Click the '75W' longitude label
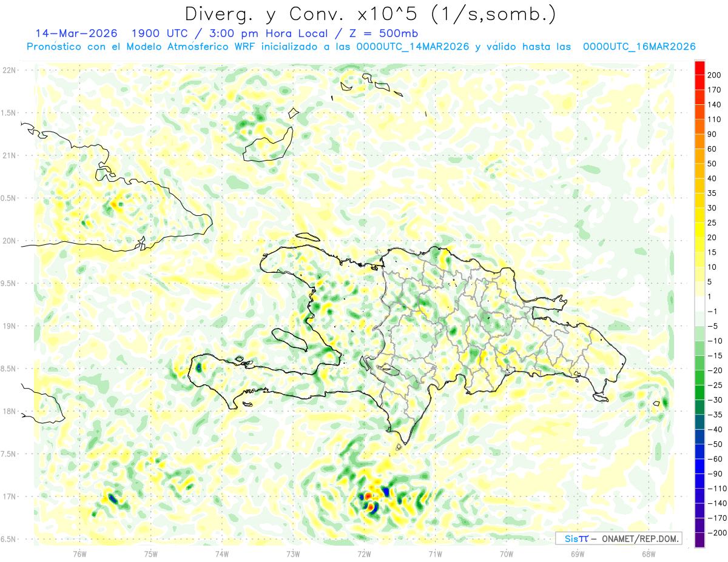 151,554
